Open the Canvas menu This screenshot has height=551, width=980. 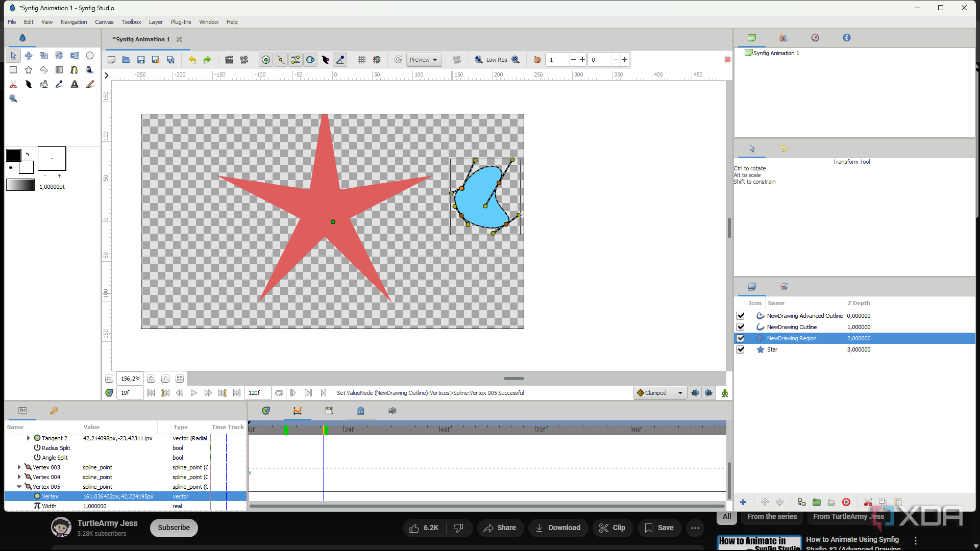point(104,22)
